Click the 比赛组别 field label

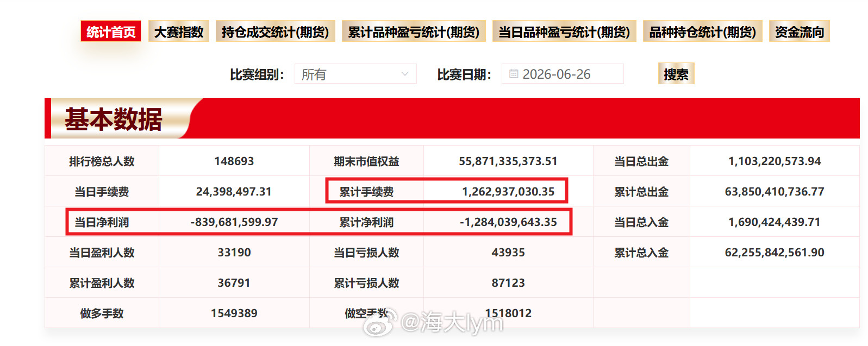pos(257,74)
